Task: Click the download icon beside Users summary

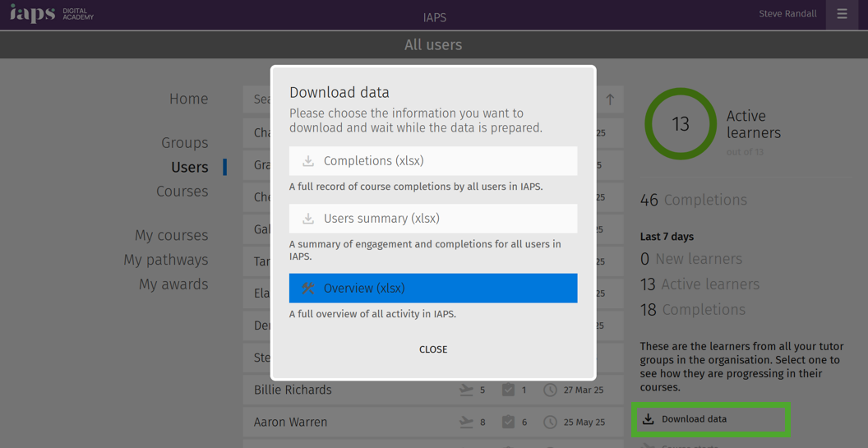Action: tap(307, 219)
